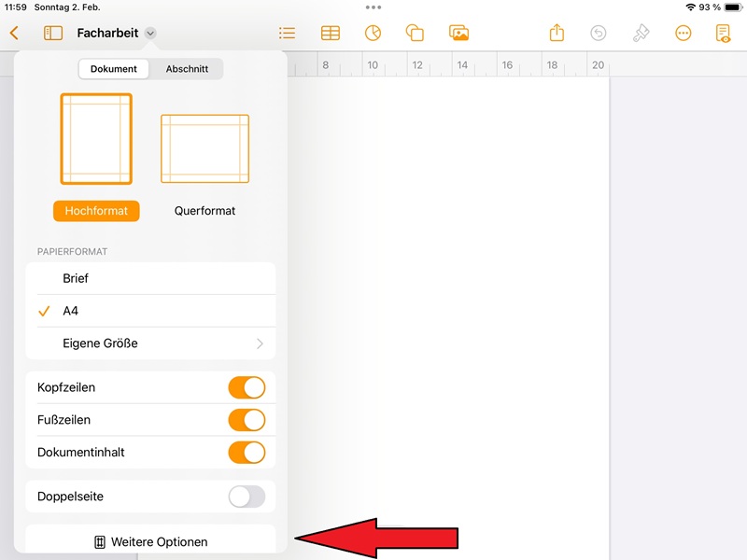Enable the Doppelseite switch
This screenshot has height=560, width=747.
(x=247, y=497)
